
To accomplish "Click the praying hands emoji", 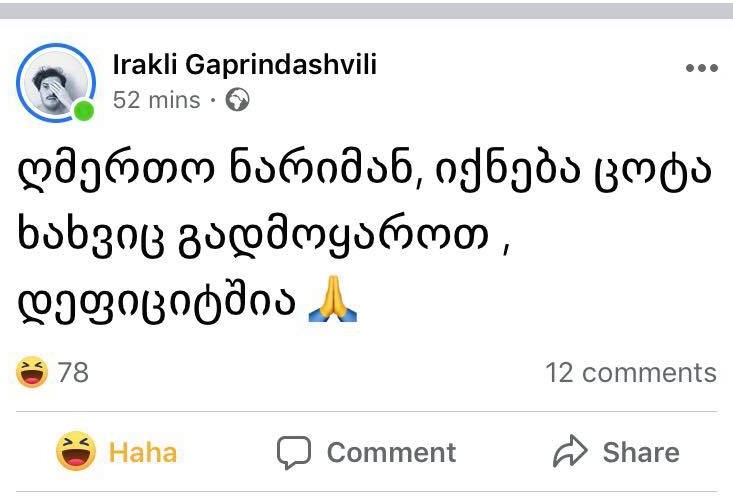I will click(333, 301).
